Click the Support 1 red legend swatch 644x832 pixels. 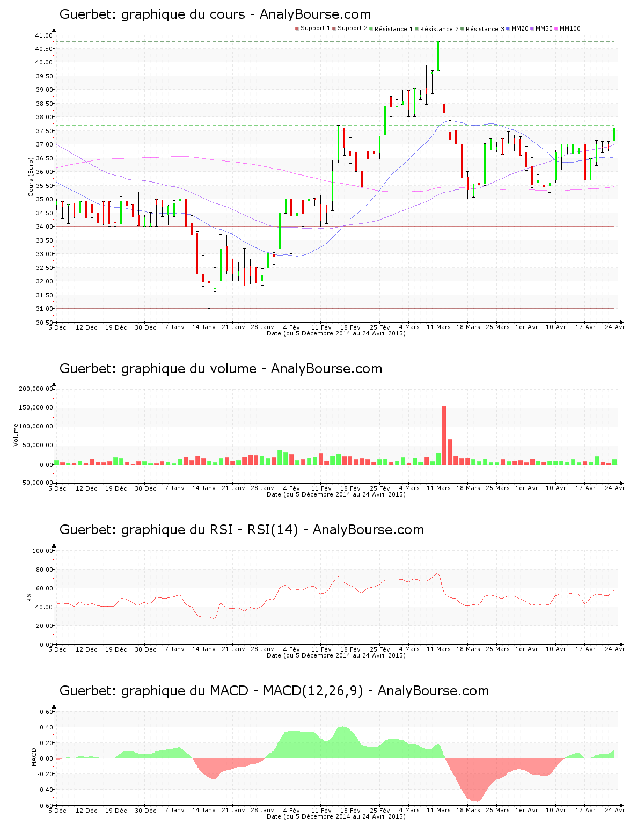tap(297, 28)
